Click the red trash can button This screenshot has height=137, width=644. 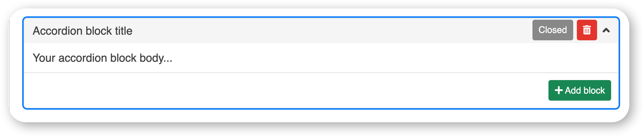587,30
